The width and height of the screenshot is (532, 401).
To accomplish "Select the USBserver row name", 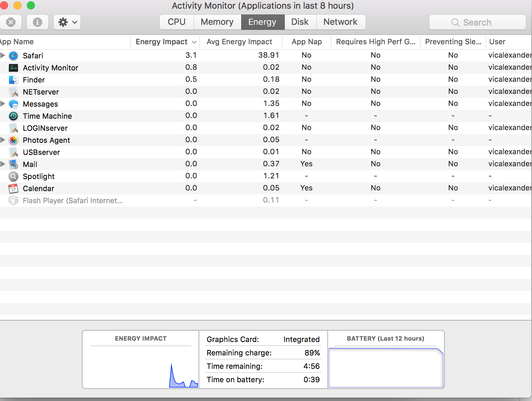I will tap(41, 152).
